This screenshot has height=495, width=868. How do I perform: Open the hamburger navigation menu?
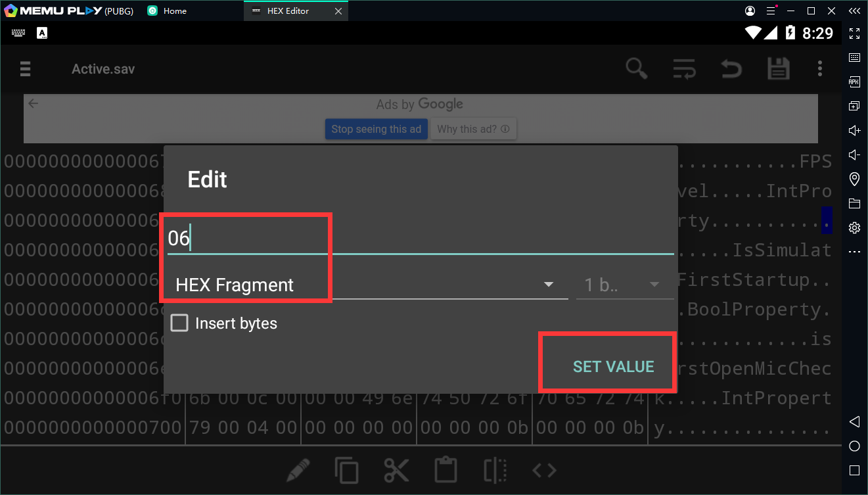click(25, 69)
